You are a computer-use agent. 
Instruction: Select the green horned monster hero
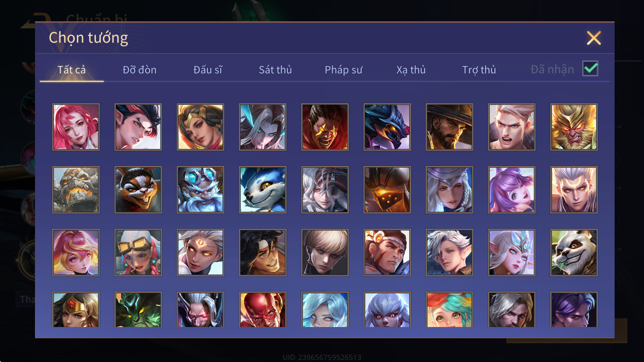[138, 309]
